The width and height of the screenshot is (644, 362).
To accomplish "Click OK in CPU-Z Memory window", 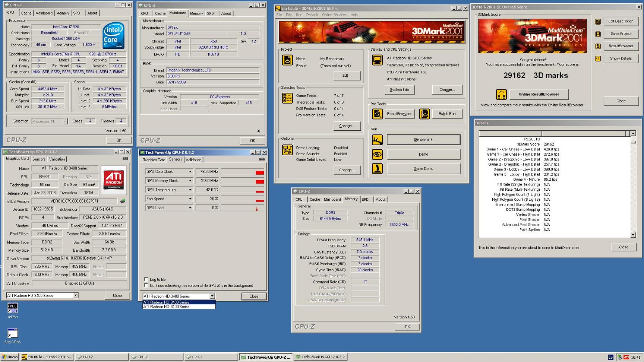I will pyautogui.click(x=407, y=327).
